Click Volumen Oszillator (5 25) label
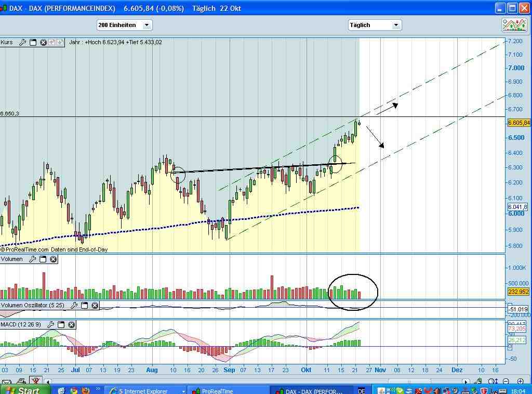 (x=32, y=306)
